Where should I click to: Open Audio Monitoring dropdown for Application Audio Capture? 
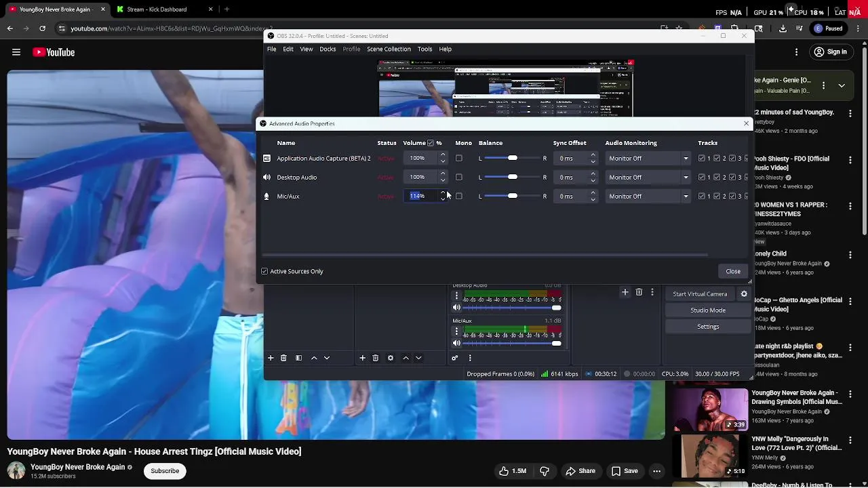tap(648, 159)
